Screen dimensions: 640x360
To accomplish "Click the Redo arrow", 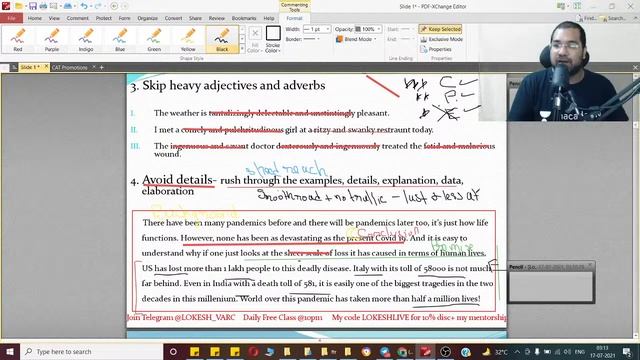I will pyautogui.click(x=98, y=6).
